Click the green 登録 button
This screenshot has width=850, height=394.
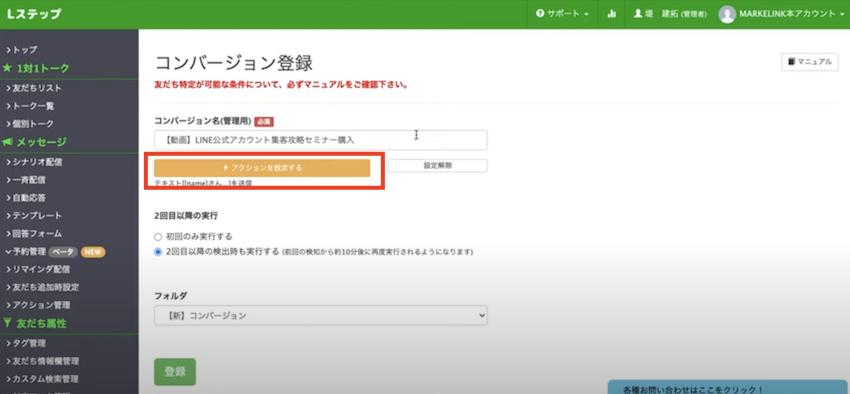pos(175,372)
